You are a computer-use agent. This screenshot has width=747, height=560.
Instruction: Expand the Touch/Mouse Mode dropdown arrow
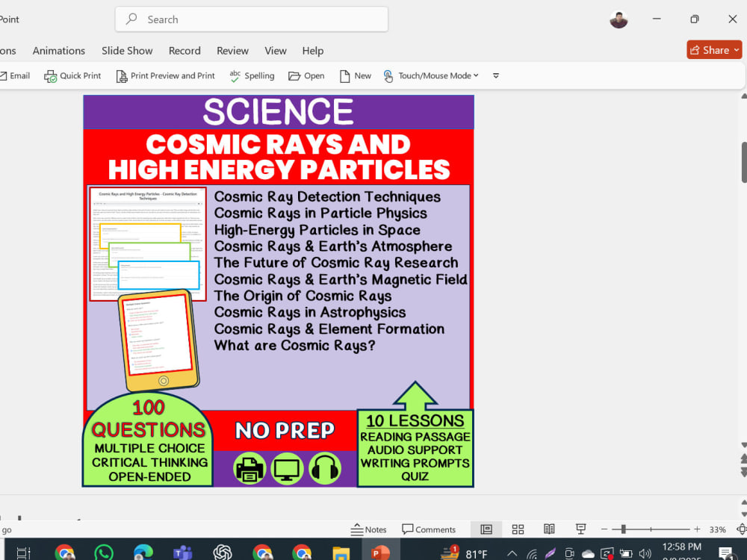pyautogui.click(x=476, y=75)
